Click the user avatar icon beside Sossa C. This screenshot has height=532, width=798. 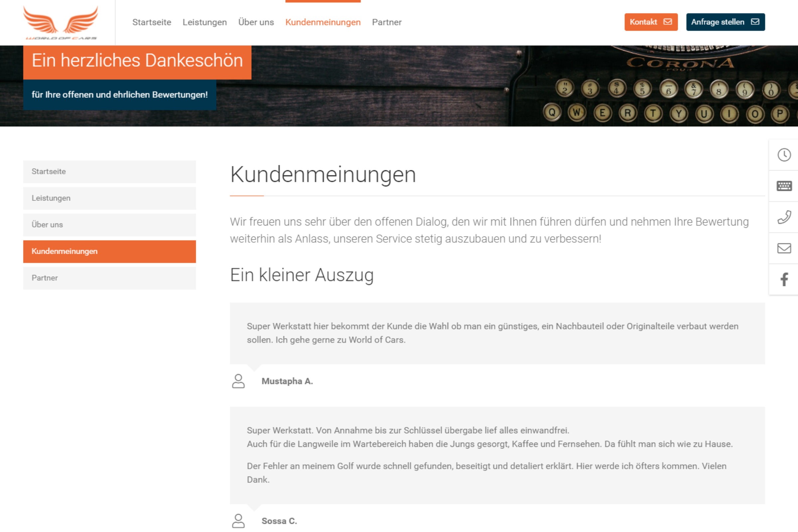point(238,521)
